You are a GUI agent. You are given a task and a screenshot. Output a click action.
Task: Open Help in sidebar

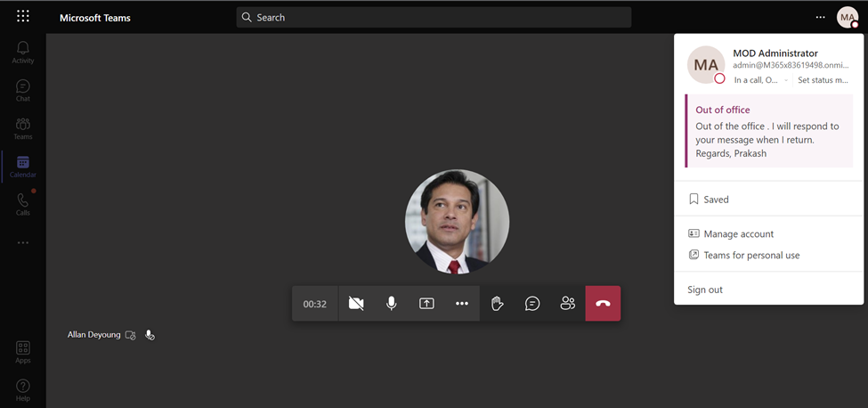(x=22, y=390)
